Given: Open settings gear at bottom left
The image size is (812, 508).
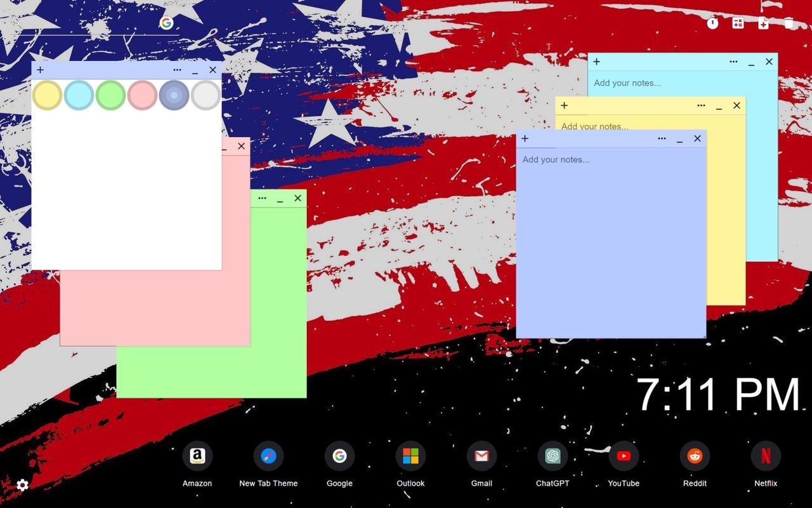Looking at the screenshot, I should (22, 485).
